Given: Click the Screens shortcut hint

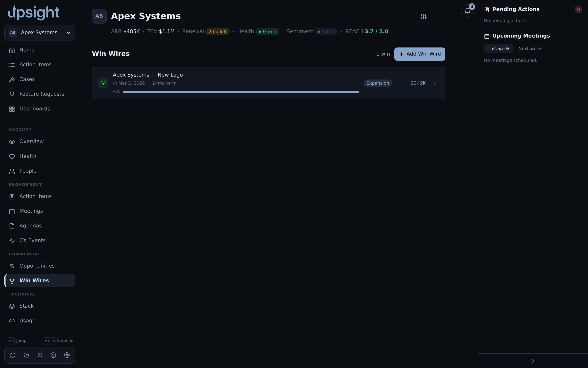Looking at the screenshot, I should [58, 341].
